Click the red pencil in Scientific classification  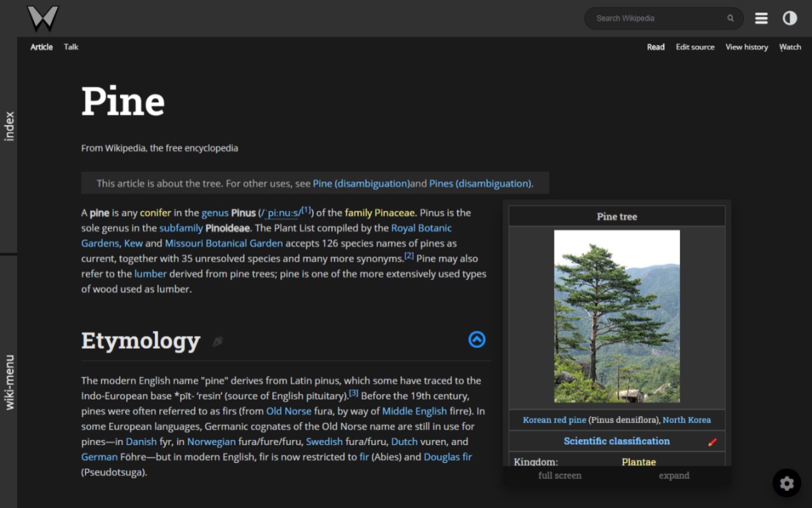(x=712, y=442)
